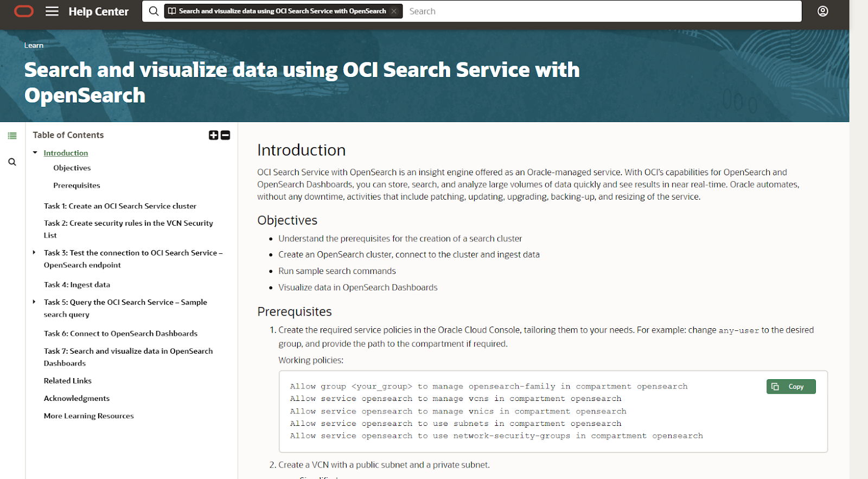Click the Prerequisites heading in article
This screenshot has width=868, height=479.
(294, 311)
